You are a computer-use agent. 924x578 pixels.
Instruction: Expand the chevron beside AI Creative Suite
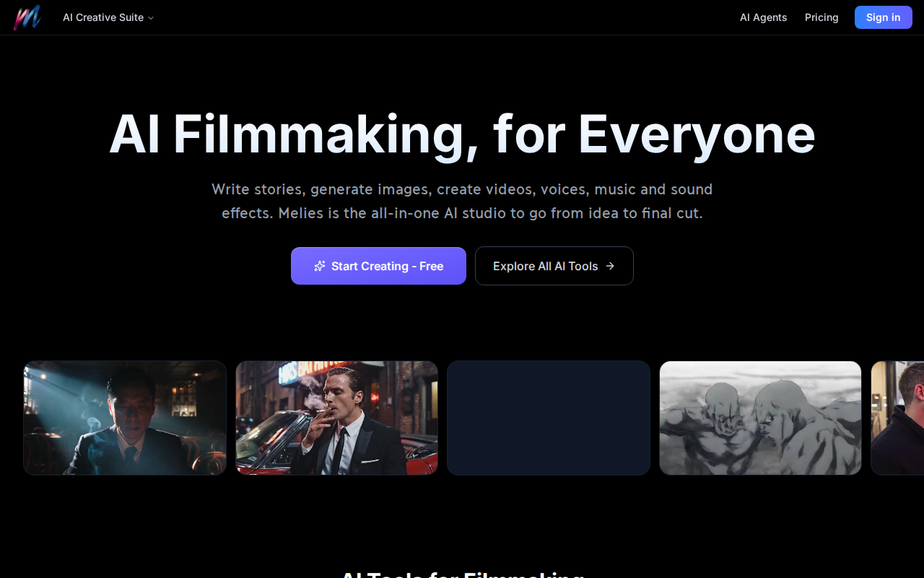coord(151,18)
